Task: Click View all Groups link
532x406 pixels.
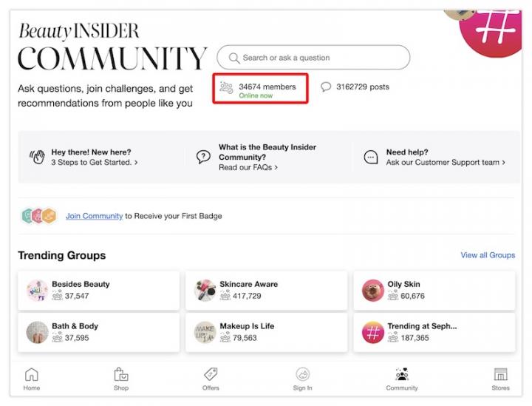Action: pos(488,255)
